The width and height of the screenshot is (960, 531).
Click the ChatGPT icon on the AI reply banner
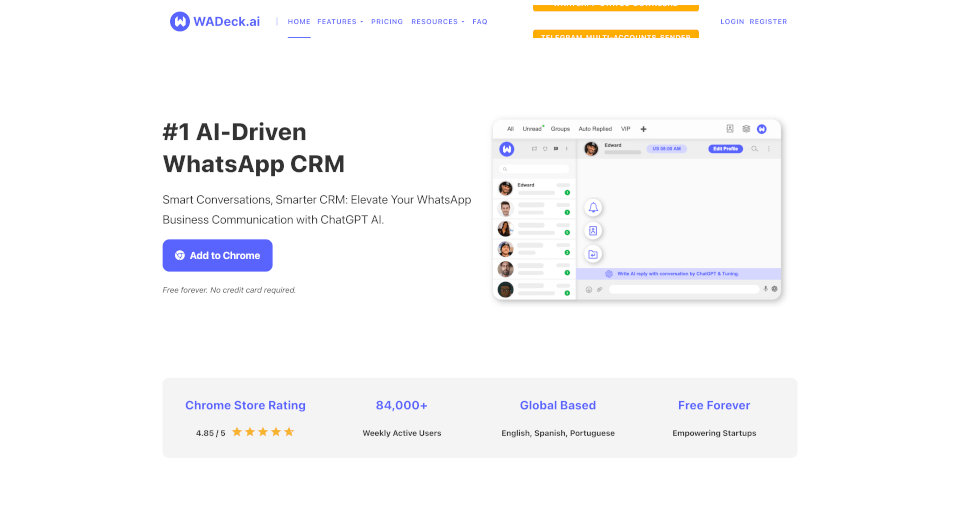(609, 274)
